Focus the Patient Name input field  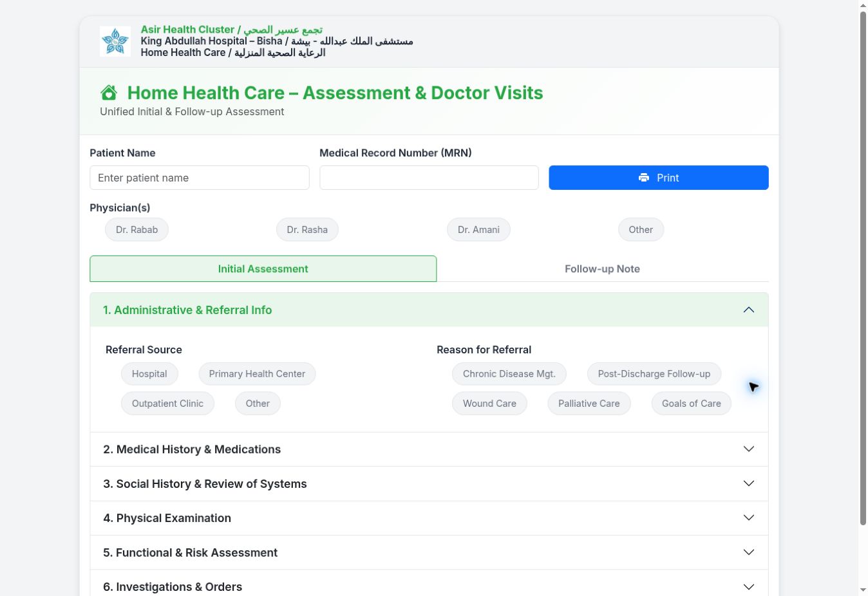[x=200, y=178]
